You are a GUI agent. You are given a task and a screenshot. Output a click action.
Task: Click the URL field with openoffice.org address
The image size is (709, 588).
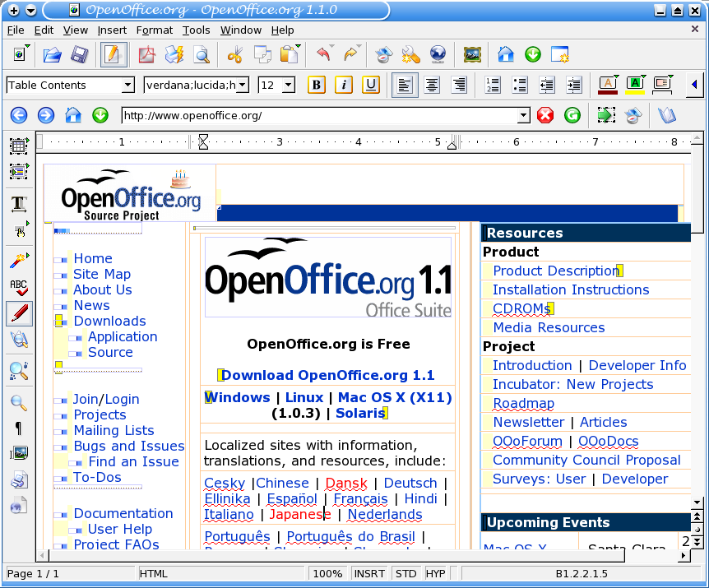tap(320, 116)
